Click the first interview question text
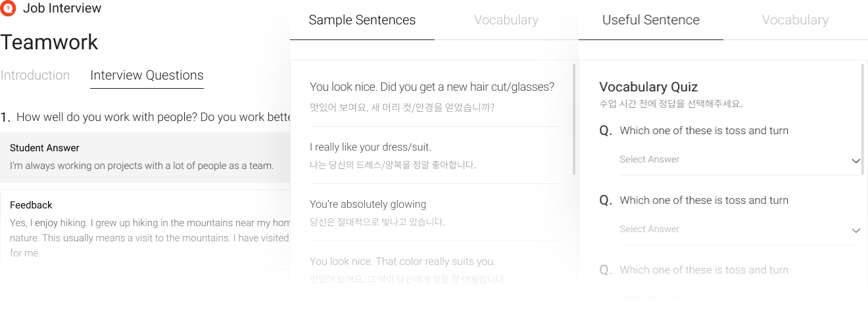This screenshot has width=868, height=309. [x=153, y=117]
